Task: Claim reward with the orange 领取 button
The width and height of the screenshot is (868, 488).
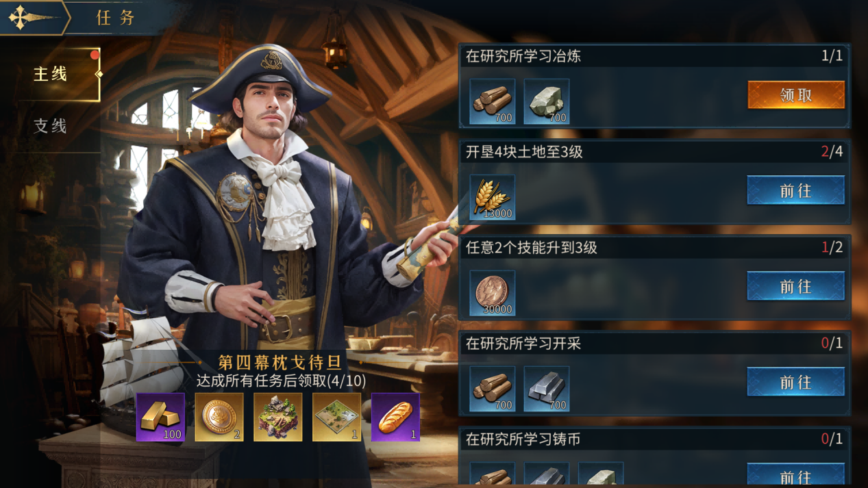Action: (796, 95)
